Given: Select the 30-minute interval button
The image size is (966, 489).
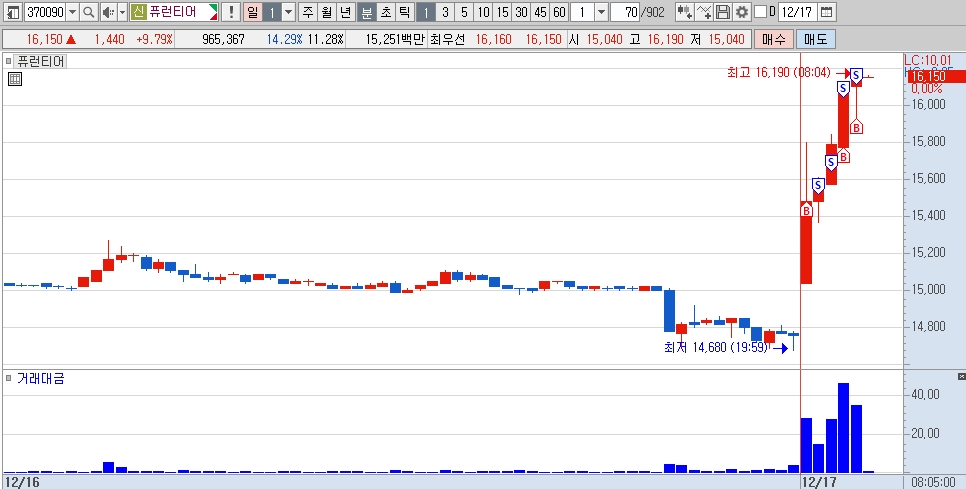Looking at the screenshot, I should 522,12.
